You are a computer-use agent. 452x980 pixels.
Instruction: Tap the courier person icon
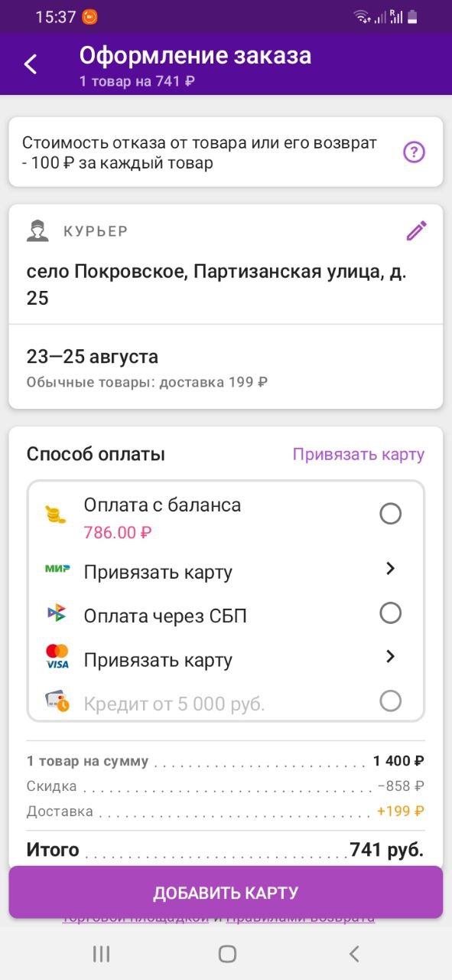[x=37, y=230]
